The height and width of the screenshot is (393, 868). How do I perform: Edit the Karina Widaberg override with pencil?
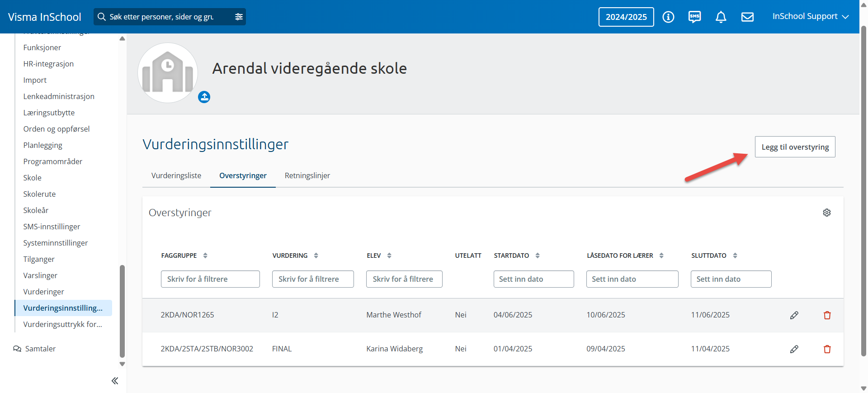coord(794,349)
